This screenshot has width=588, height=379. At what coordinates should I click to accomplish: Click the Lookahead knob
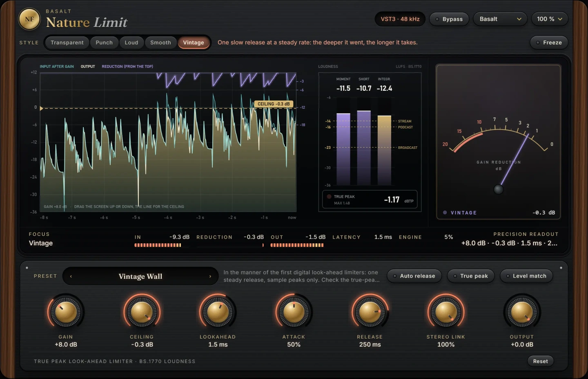218,312
